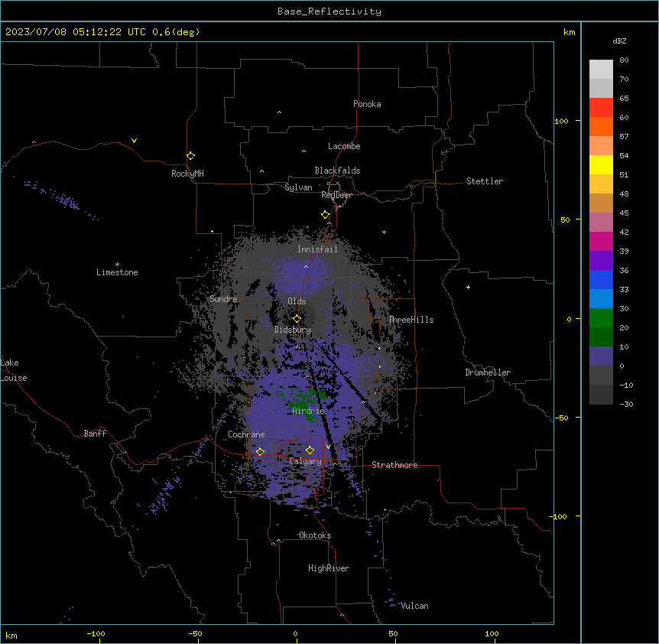
Task: Click the yellow V marker east of Calgary
Action: click(328, 447)
